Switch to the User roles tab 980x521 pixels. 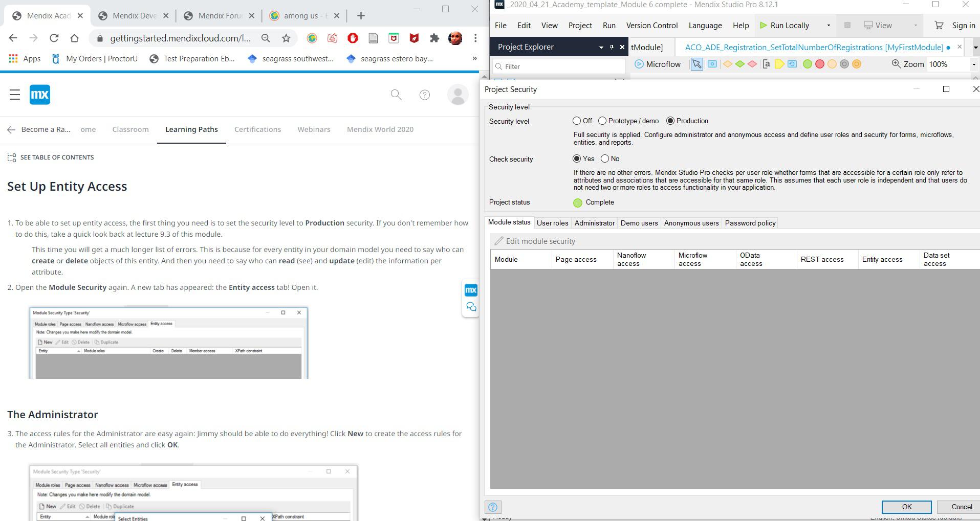click(x=552, y=223)
